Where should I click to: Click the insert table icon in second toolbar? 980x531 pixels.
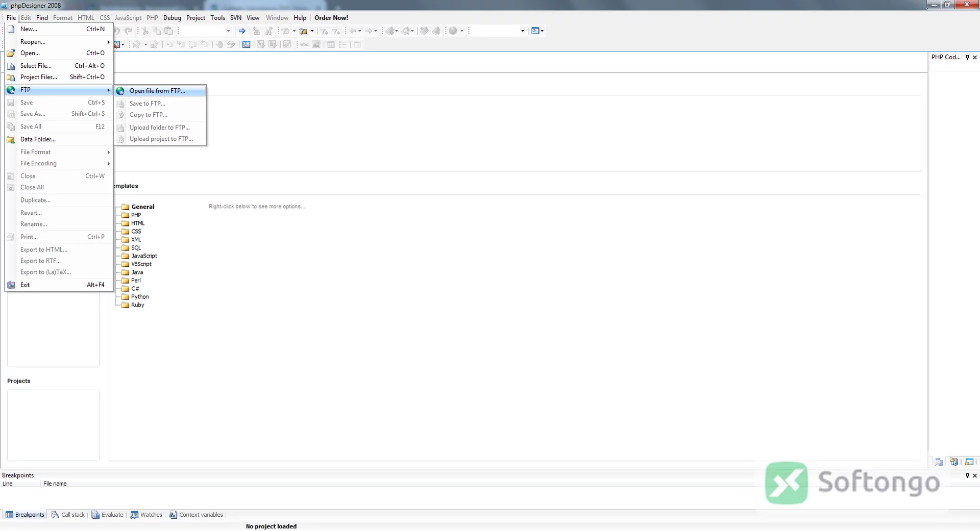tap(331, 44)
